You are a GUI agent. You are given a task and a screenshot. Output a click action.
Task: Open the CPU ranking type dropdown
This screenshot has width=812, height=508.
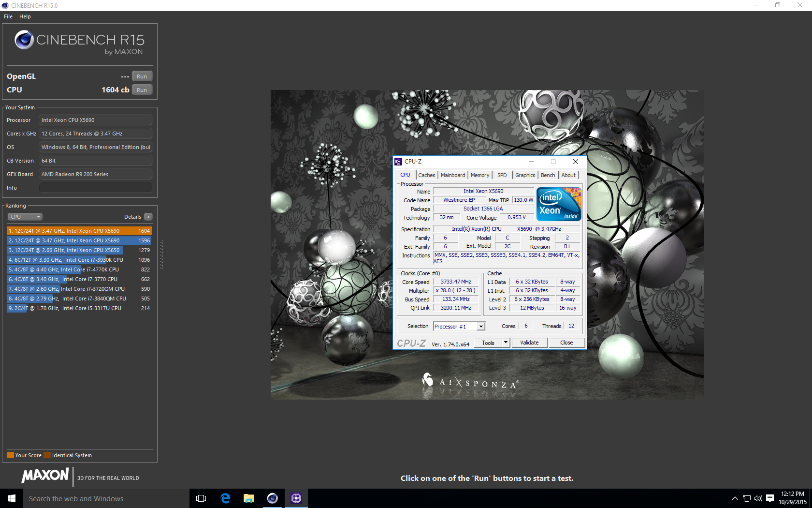[x=25, y=217]
